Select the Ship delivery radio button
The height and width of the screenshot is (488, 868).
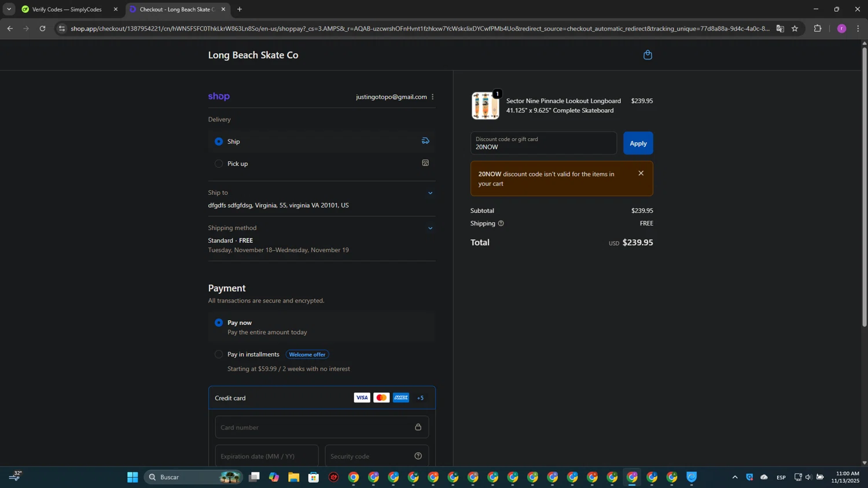(x=219, y=141)
